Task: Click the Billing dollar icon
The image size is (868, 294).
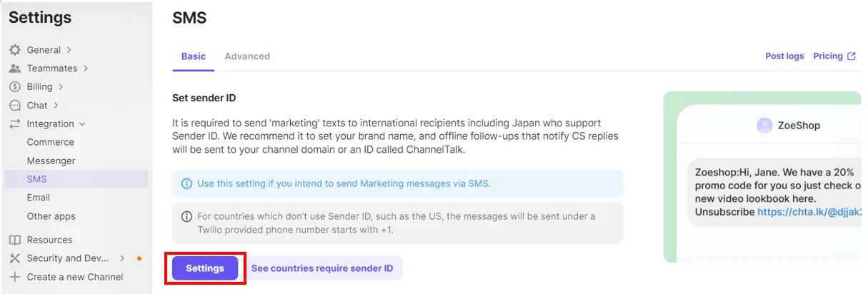Action: point(14,87)
